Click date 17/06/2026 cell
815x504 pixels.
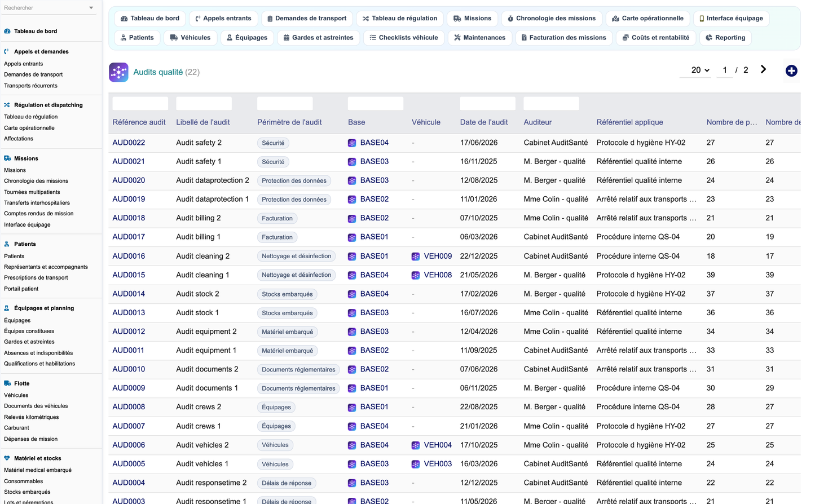pyautogui.click(x=479, y=143)
